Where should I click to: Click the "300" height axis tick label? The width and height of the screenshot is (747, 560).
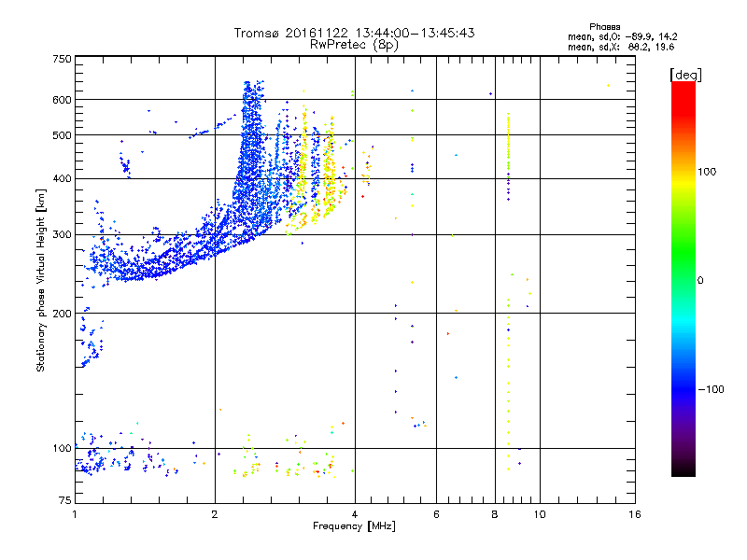(x=62, y=234)
